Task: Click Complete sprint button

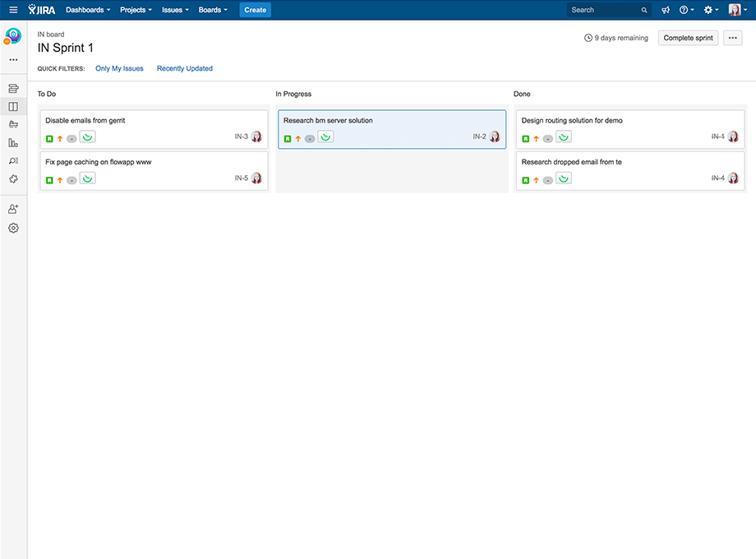Action: tap(688, 38)
